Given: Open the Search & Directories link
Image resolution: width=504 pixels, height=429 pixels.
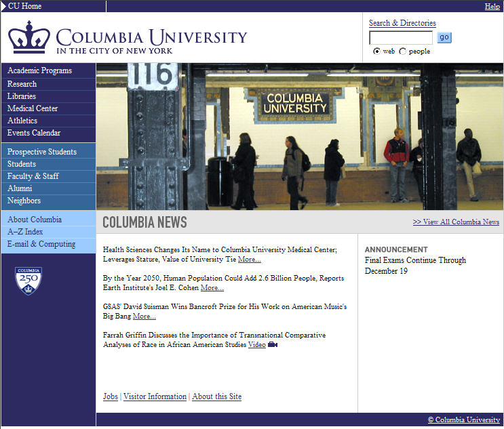Looking at the screenshot, I should point(402,23).
